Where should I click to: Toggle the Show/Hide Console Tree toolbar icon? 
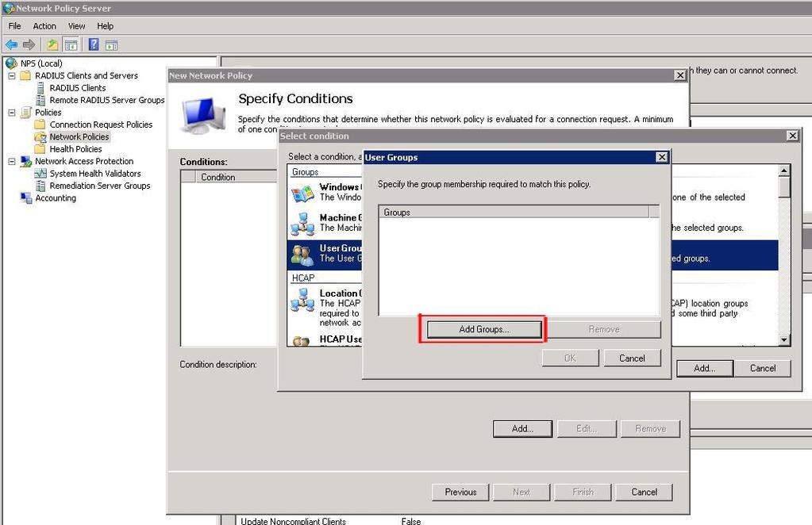[x=71, y=45]
